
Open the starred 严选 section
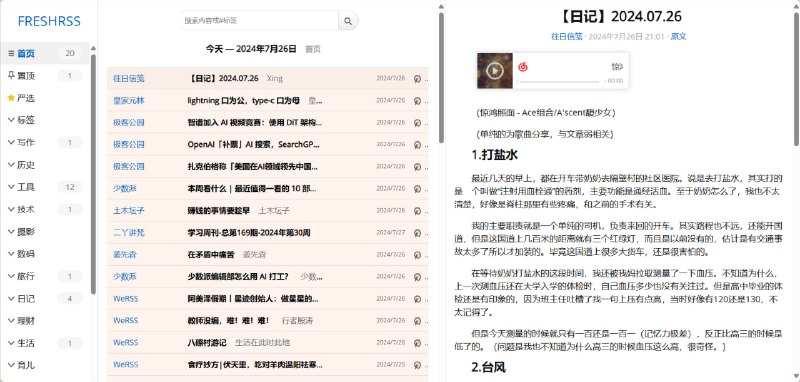[x=26, y=98]
